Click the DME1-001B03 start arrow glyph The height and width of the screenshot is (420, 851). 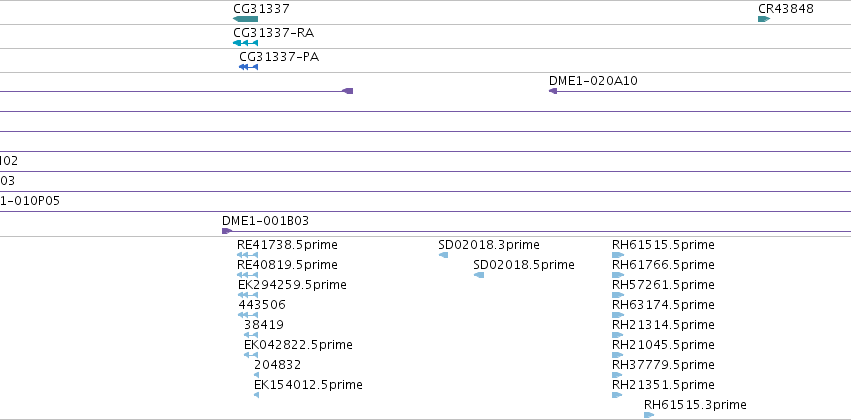point(227,231)
